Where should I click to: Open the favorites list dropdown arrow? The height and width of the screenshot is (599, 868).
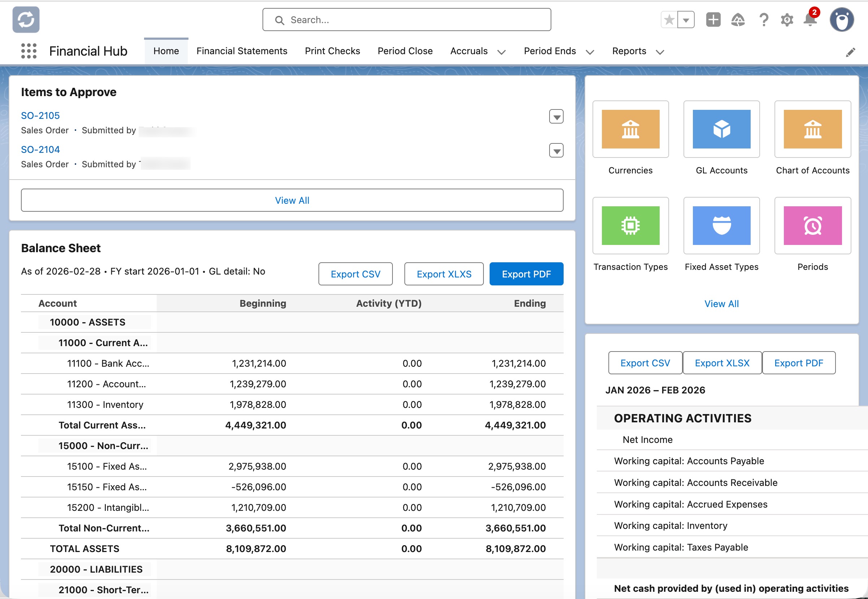686,19
